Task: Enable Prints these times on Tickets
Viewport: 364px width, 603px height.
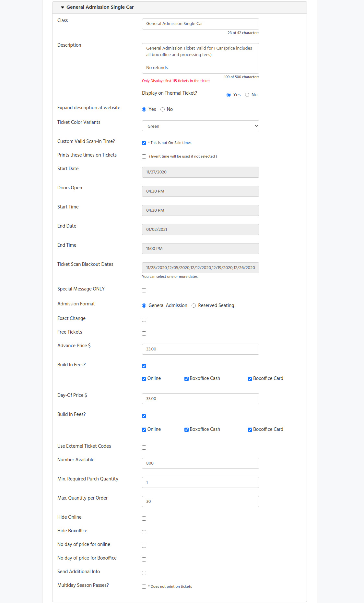Action: tap(144, 157)
